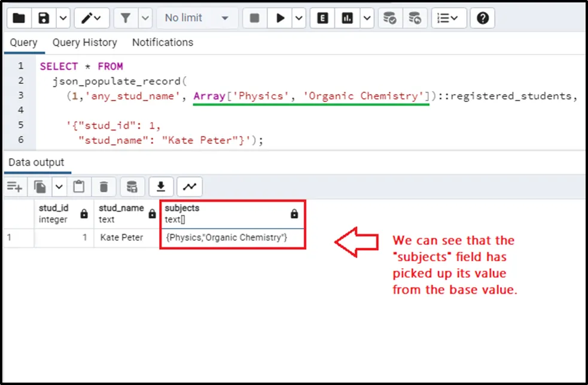588x385 pixels.
Task: Stop the running query
Action: coord(254,18)
